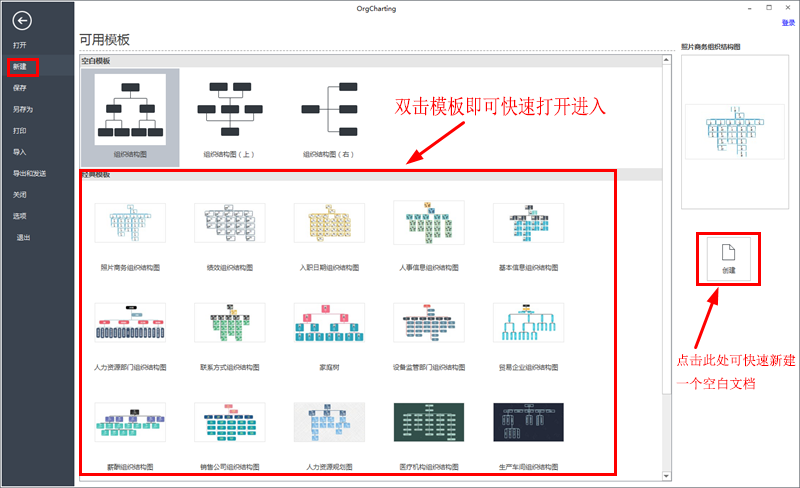Pick the 生产车间组织结构图 template
This screenshot has width=800, height=488.
point(528,424)
